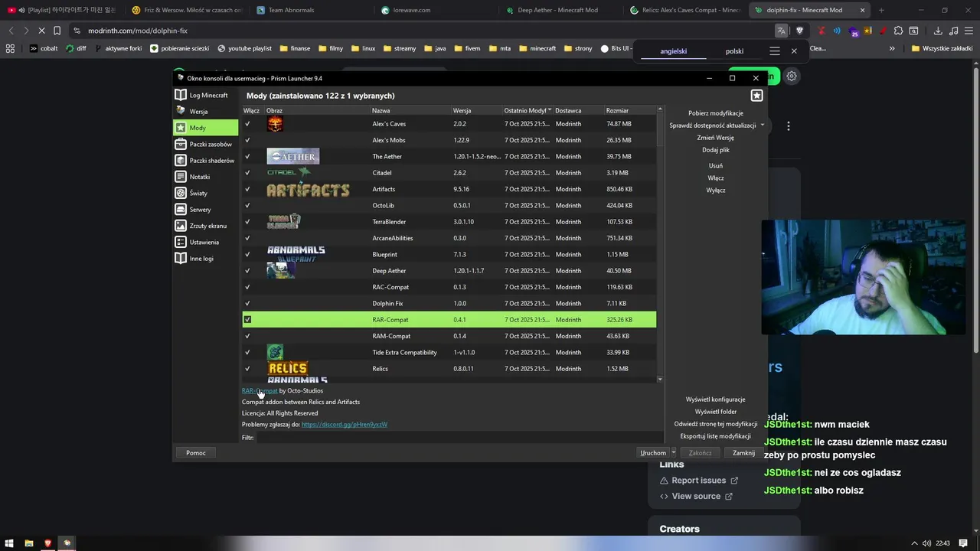Click mod list vertical scrollbar
980x551 pixels.
(660, 245)
